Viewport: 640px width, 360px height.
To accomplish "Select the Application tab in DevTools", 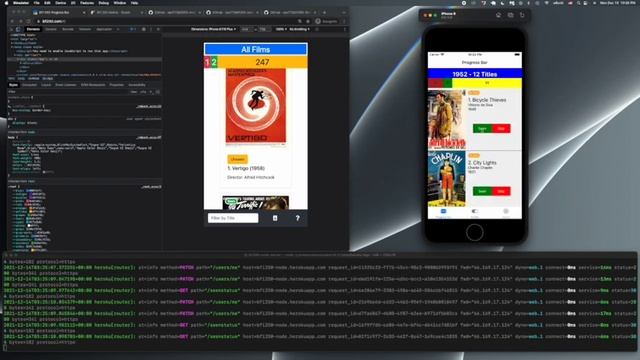I will (104, 29).
